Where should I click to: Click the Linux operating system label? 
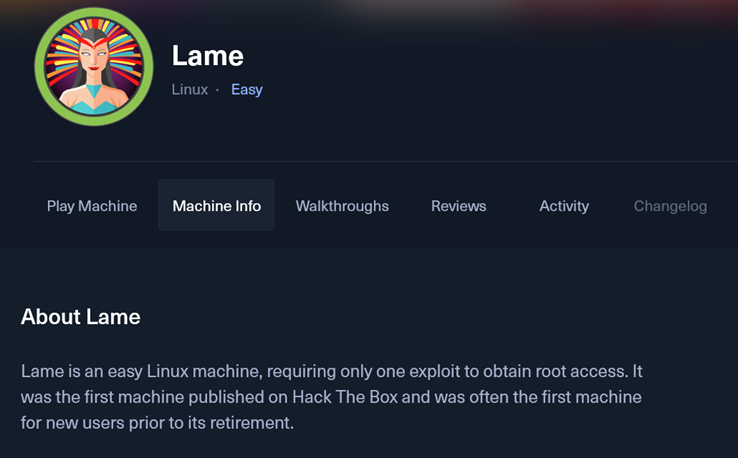(x=190, y=89)
